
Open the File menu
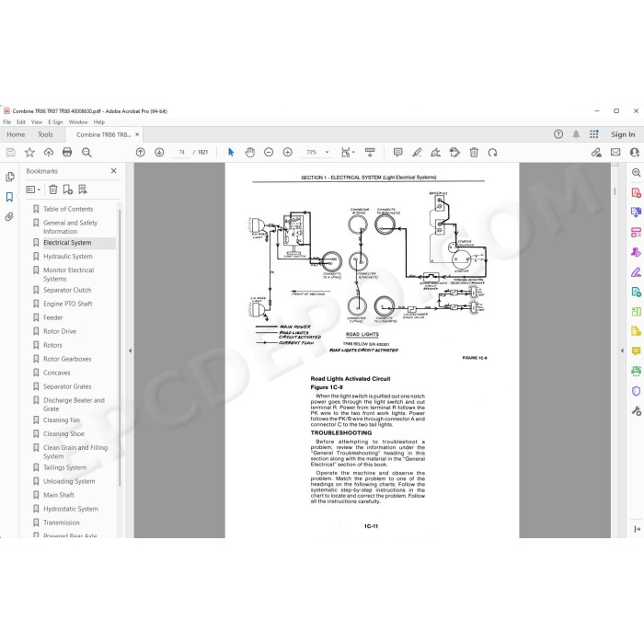click(x=7, y=122)
